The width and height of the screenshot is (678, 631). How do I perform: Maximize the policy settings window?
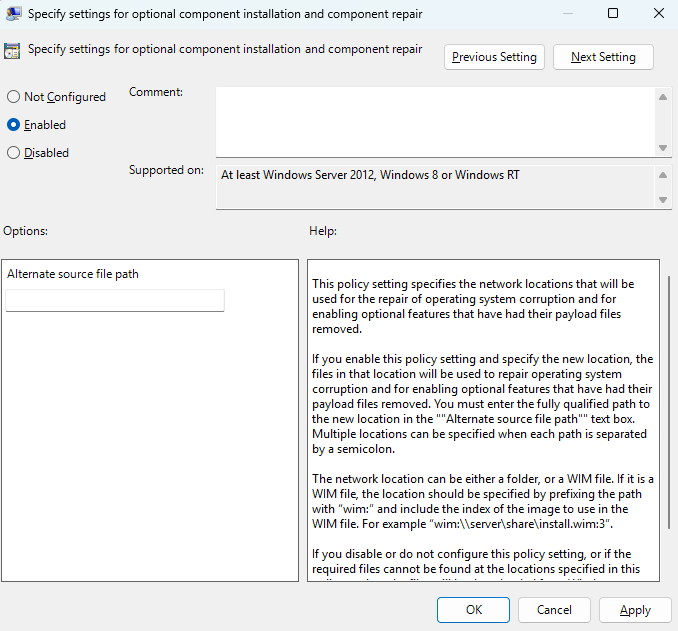(x=612, y=14)
